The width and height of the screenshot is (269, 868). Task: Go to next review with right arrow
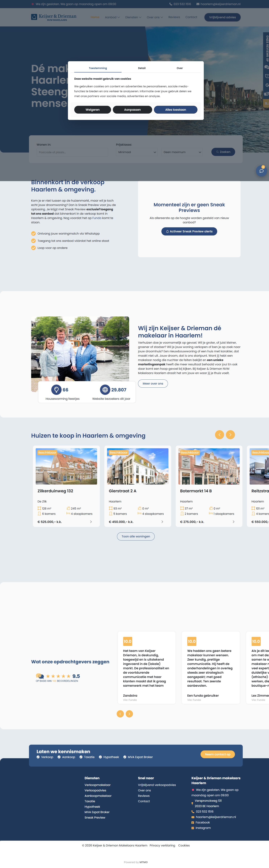click(x=129, y=714)
